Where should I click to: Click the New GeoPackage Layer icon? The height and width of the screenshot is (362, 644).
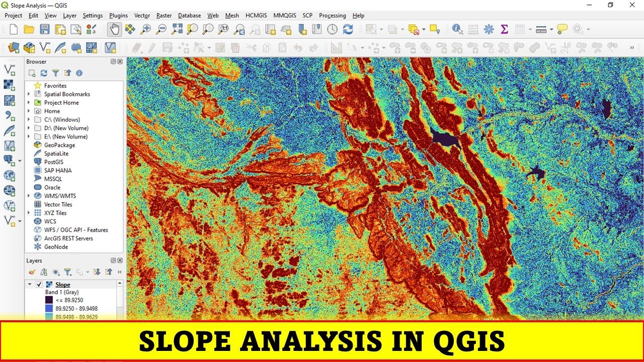[x=29, y=48]
